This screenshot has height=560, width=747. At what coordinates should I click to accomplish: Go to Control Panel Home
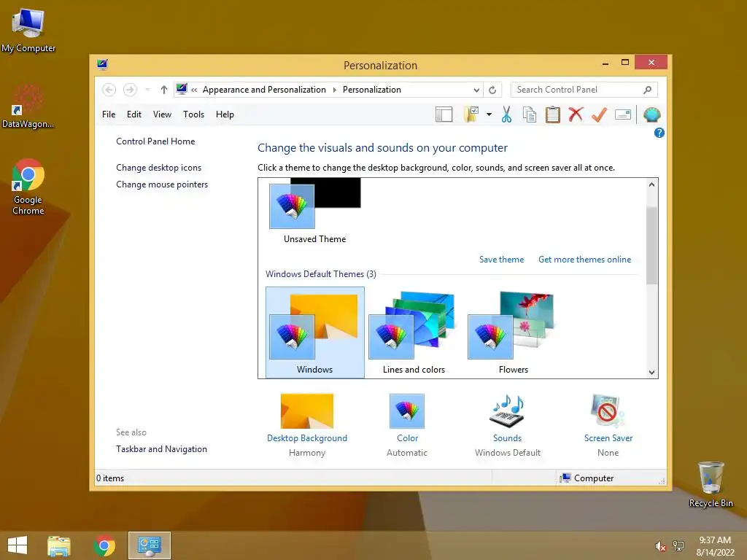[x=155, y=141]
